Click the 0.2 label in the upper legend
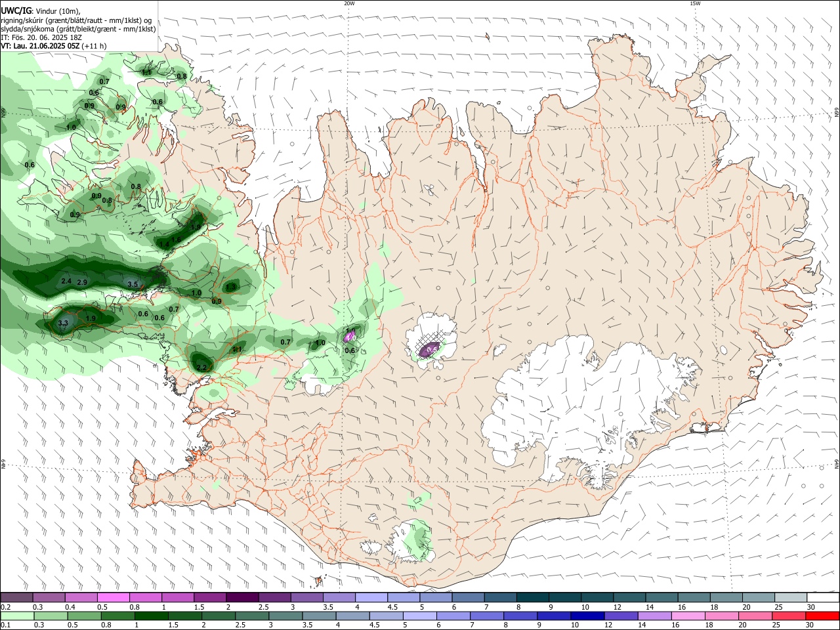 (x=5, y=607)
